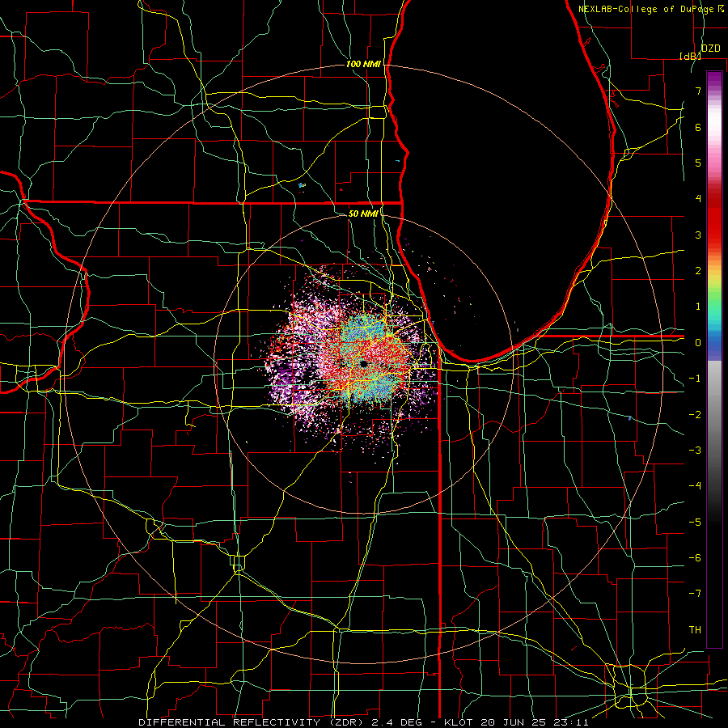Screen dimensions: 728x728
Task: Click scale value -1 on color legend
Action: [x=695, y=379]
